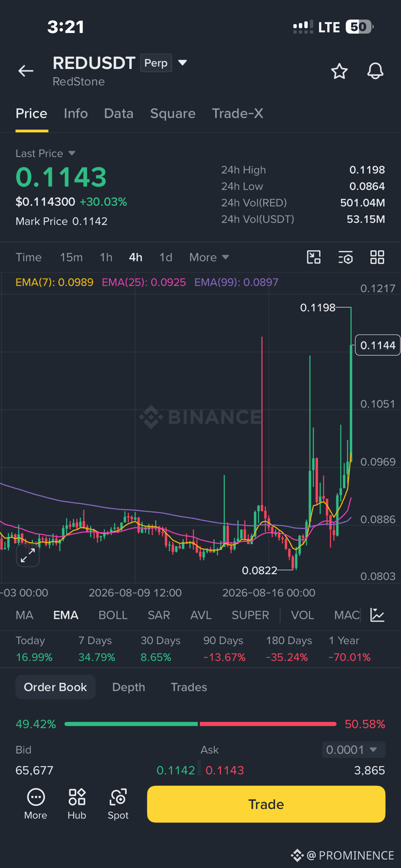Switch to Spot trading icon

(x=118, y=805)
